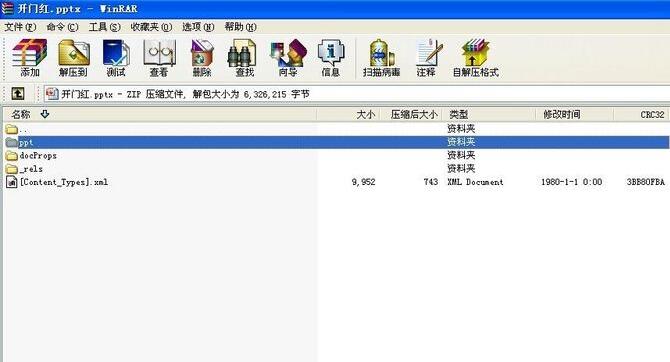
Task: Click the Extract To (解压到) icon
Action: coord(73,58)
